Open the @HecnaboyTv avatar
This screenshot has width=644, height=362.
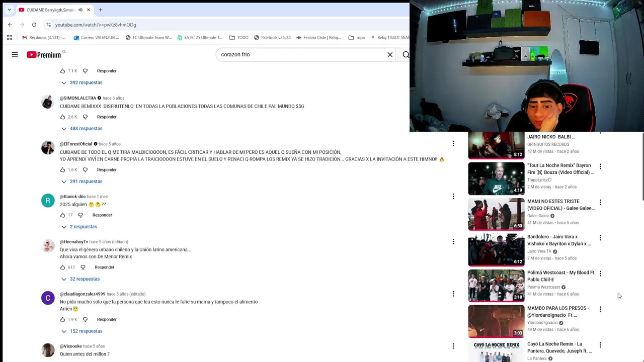tap(48, 246)
